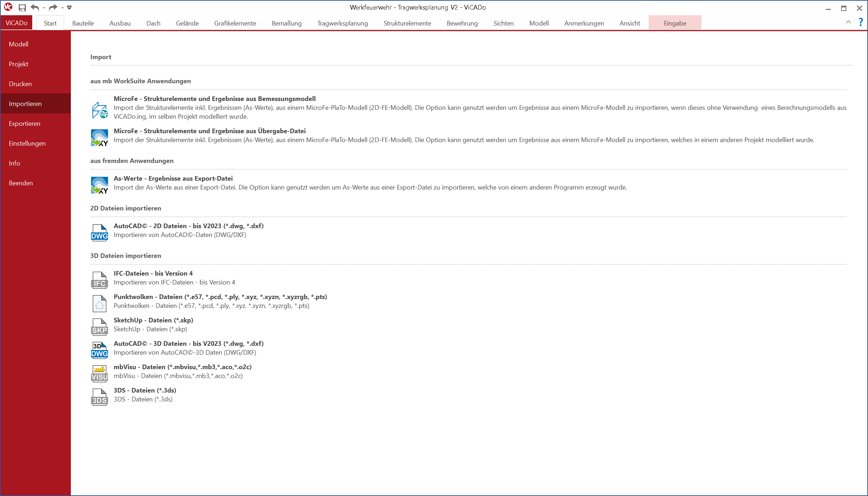Click description 'Importieren von AutoCAD©-3D Daten (DWG/DXF)'
The image size is (868, 496).
185,353
